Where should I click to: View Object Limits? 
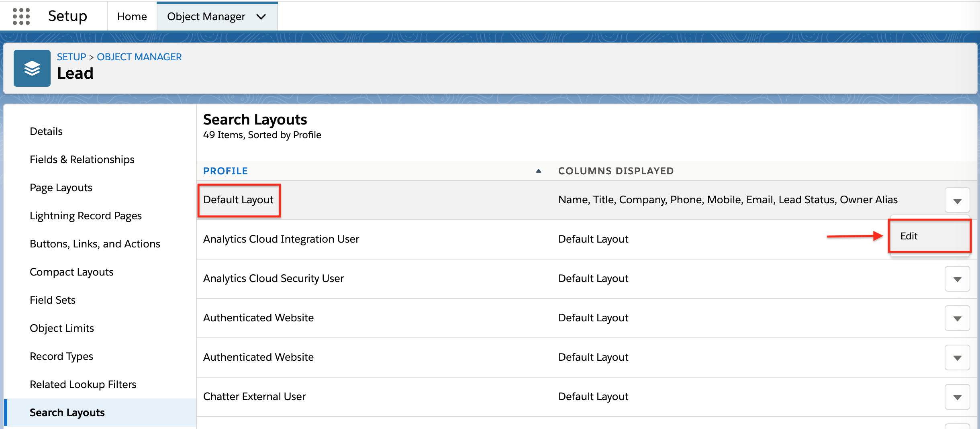point(62,328)
